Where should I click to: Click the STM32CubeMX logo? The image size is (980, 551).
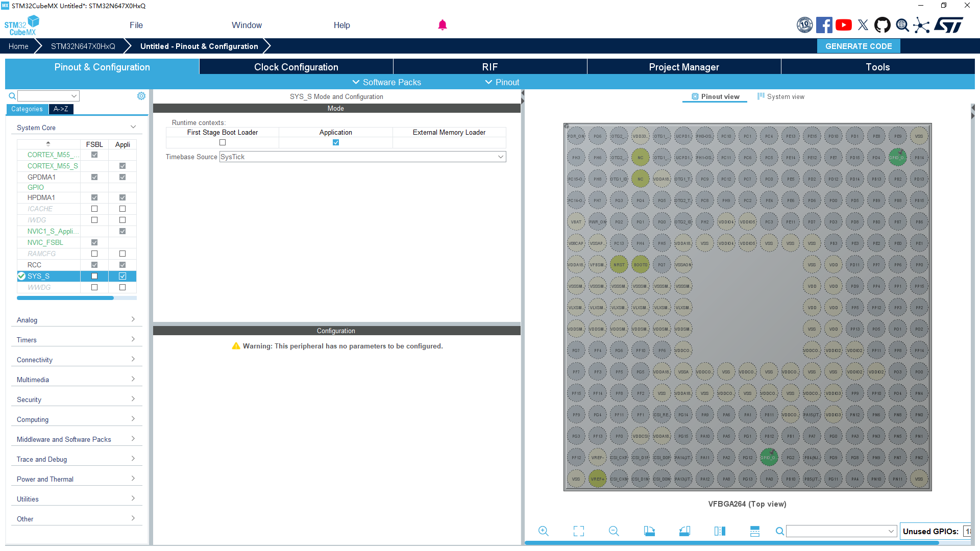click(x=22, y=26)
